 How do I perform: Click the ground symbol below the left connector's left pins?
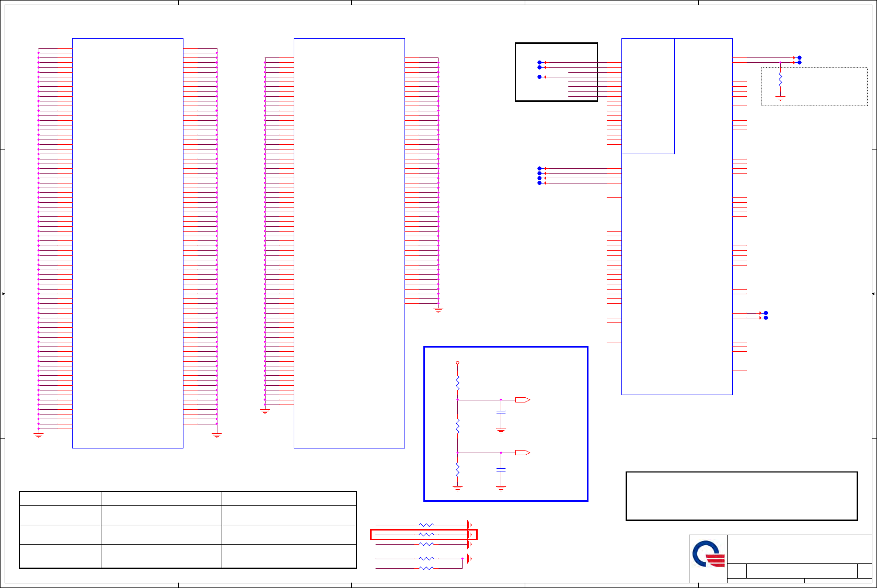[x=38, y=435]
